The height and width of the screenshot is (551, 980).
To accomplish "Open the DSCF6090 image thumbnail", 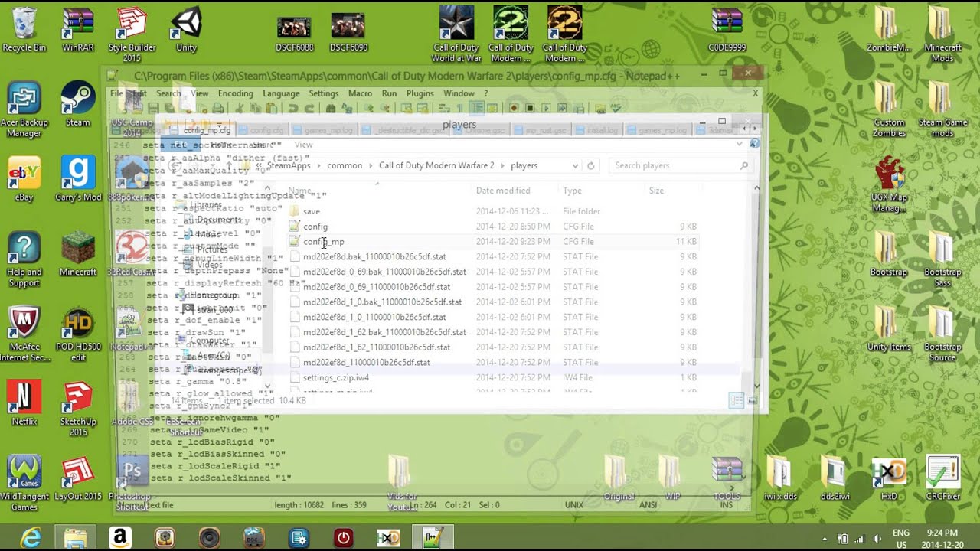I will pyautogui.click(x=348, y=33).
